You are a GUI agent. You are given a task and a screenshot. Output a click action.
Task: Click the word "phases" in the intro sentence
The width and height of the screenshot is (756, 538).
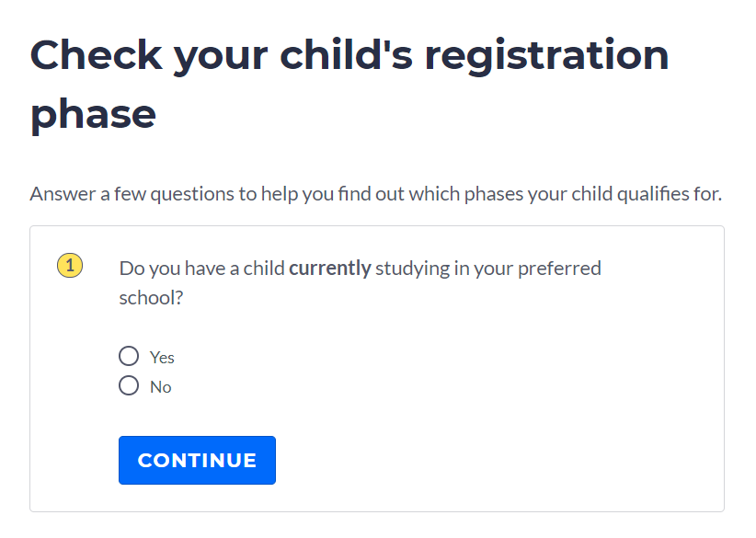tap(475, 194)
